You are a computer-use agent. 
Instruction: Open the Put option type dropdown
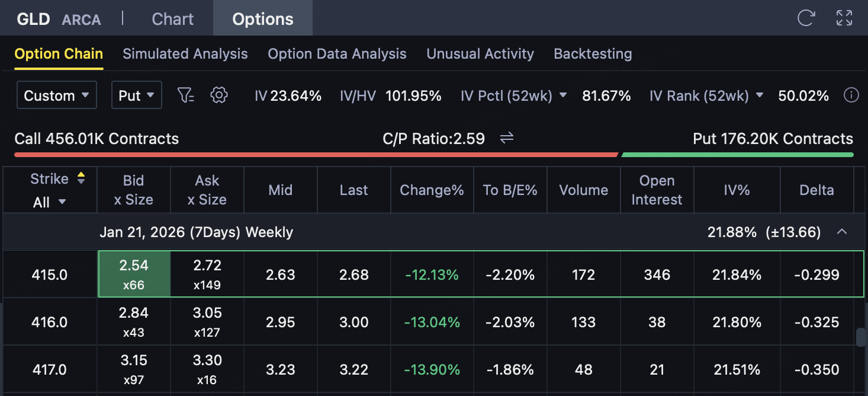point(136,95)
